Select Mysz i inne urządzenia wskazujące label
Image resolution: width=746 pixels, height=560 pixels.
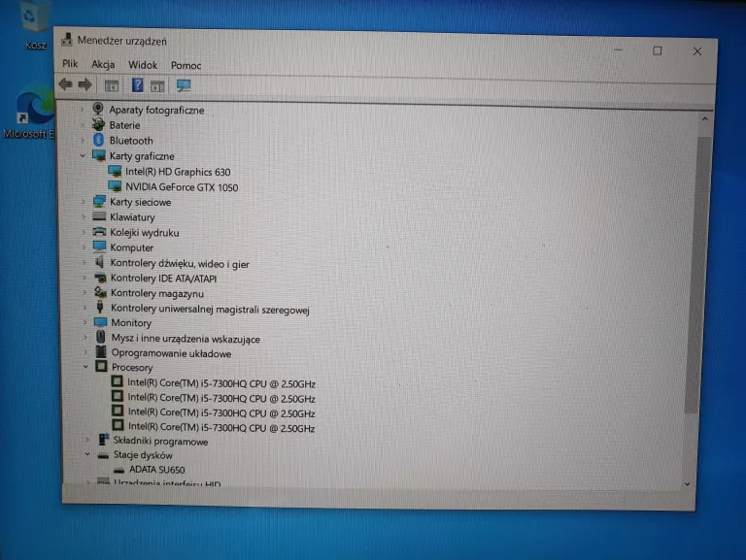(x=186, y=339)
